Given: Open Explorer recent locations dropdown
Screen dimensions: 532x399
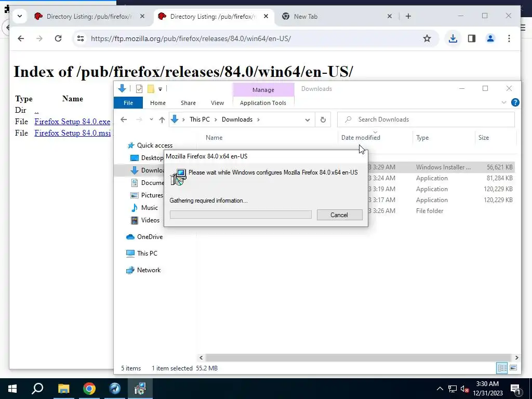Looking at the screenshot, I should (151, 119).
